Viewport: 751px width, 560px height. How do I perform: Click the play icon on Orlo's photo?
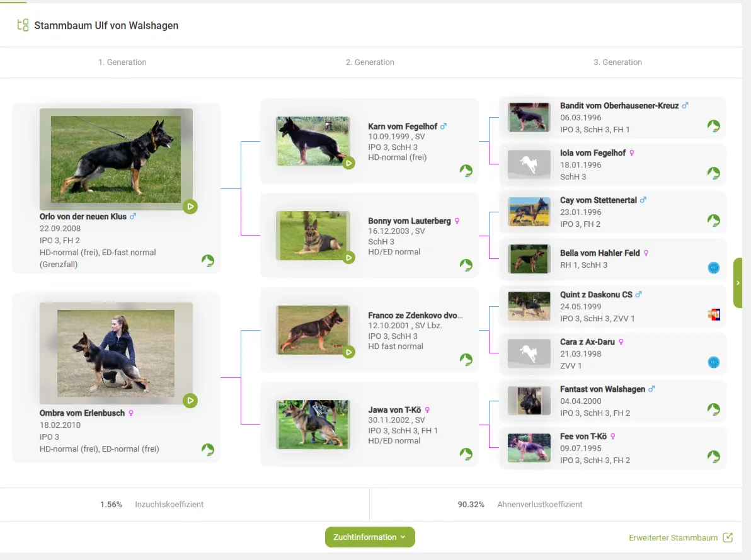point(190,207)
